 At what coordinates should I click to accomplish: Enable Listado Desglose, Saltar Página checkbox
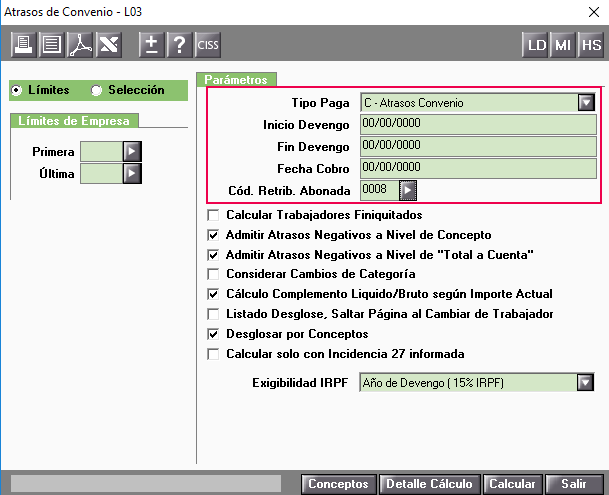[213, 314]
